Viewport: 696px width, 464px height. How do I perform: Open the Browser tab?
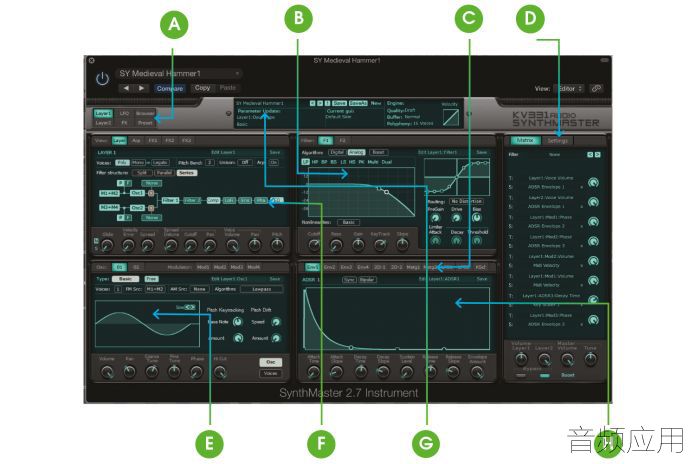145,114
